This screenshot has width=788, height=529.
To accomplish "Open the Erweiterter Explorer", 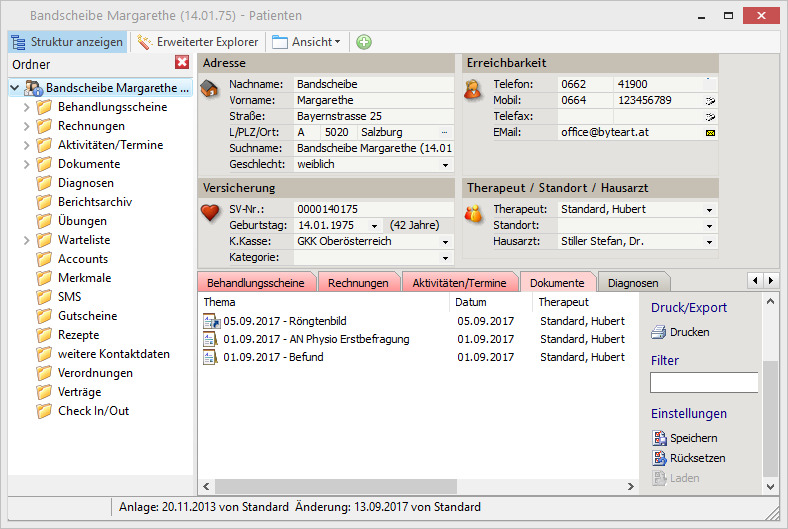I will tap(198, 42).
